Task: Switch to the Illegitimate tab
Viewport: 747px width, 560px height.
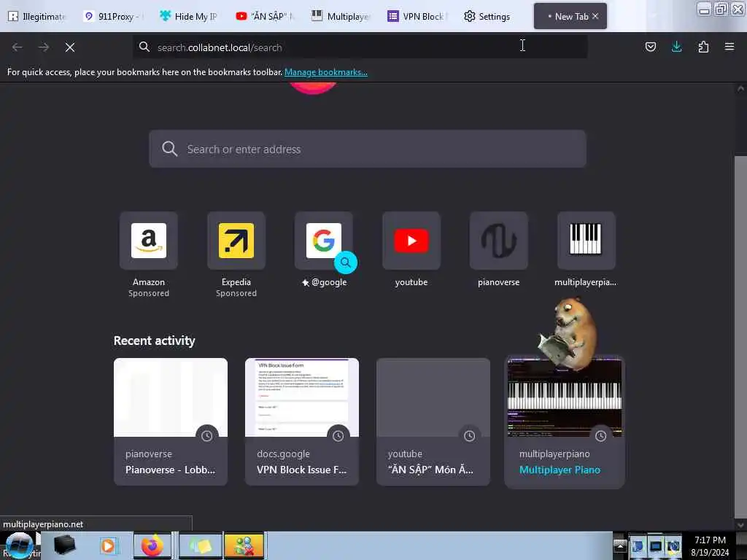Action: point(37,16)
